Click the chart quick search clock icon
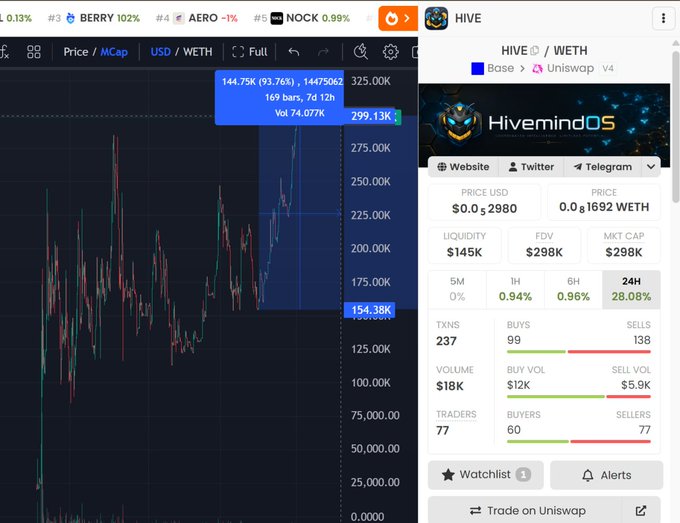Viewport: 680px width, 523px height. point(360,52)
